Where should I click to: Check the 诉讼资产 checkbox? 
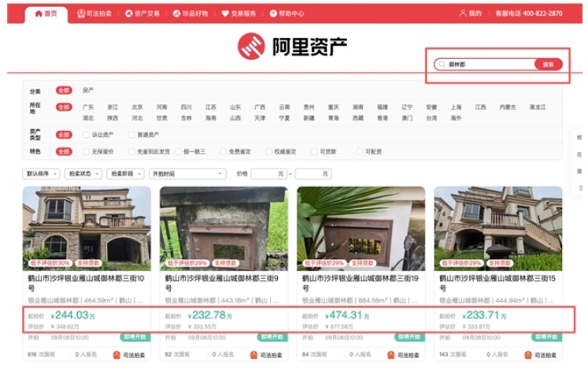87,135
